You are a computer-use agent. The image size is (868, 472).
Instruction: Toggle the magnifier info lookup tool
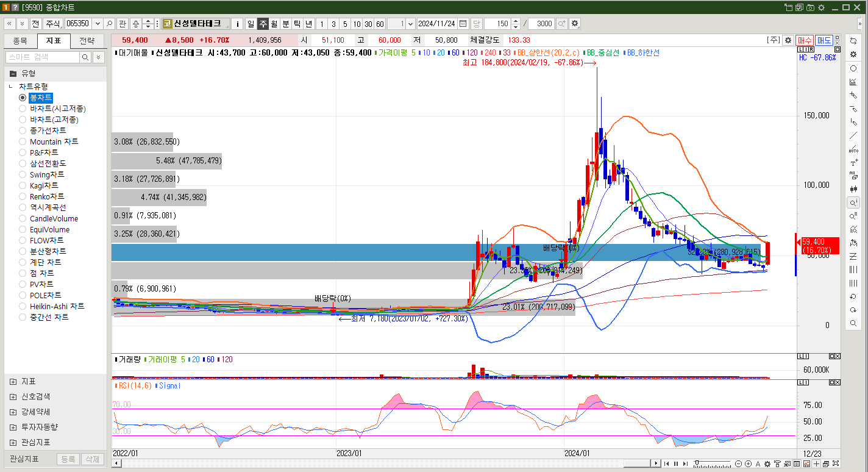853,202
